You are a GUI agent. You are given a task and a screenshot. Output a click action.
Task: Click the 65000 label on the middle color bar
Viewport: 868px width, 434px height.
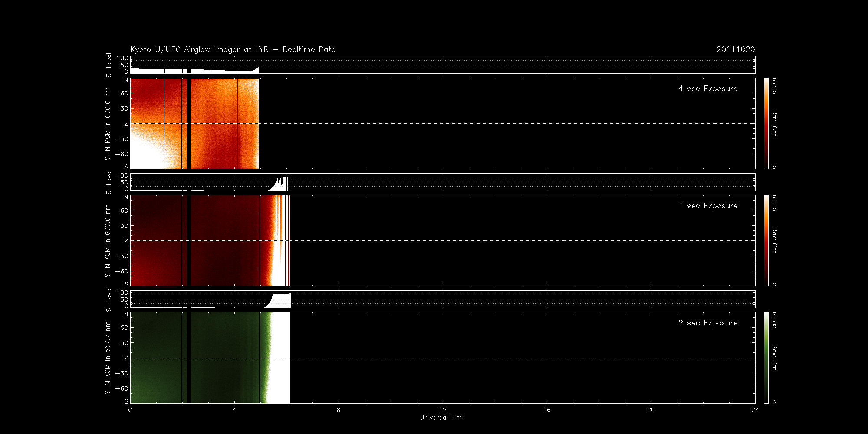pos(775,204)
